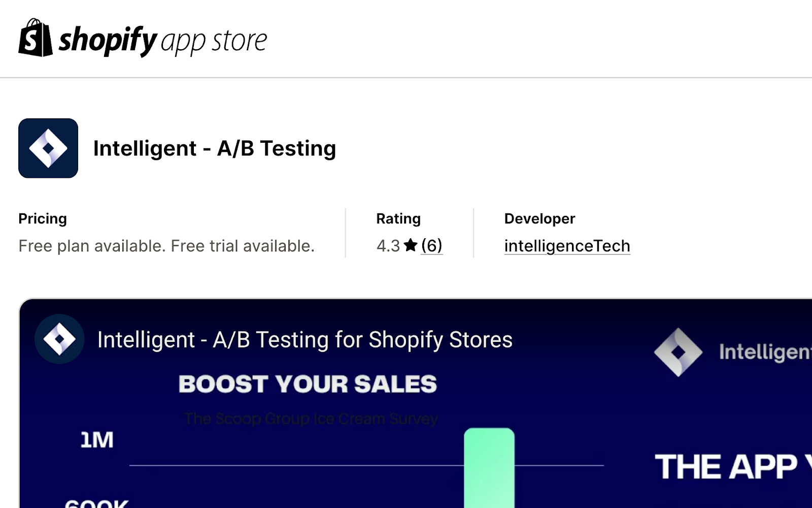Open the video title link
The height and width of the screenshot is (508, 812).
coord(305,340)
